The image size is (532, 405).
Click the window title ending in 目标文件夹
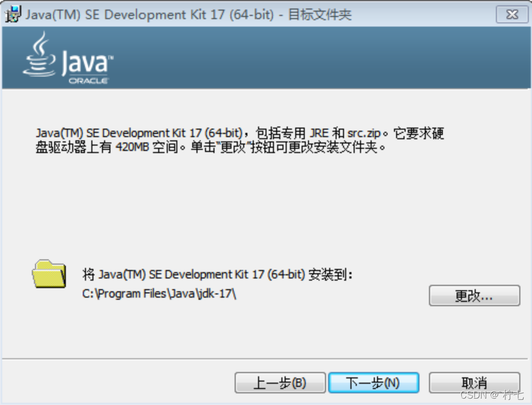188,14
